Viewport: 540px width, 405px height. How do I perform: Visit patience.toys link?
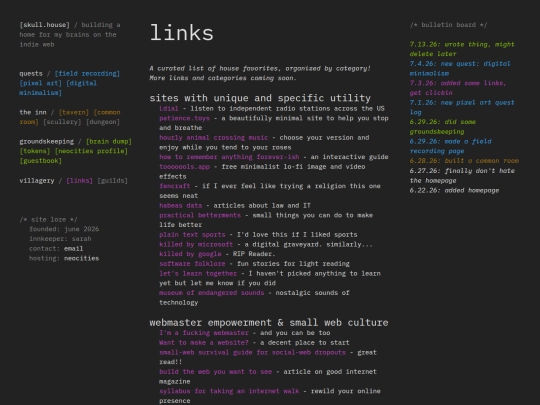pos(184,118)
